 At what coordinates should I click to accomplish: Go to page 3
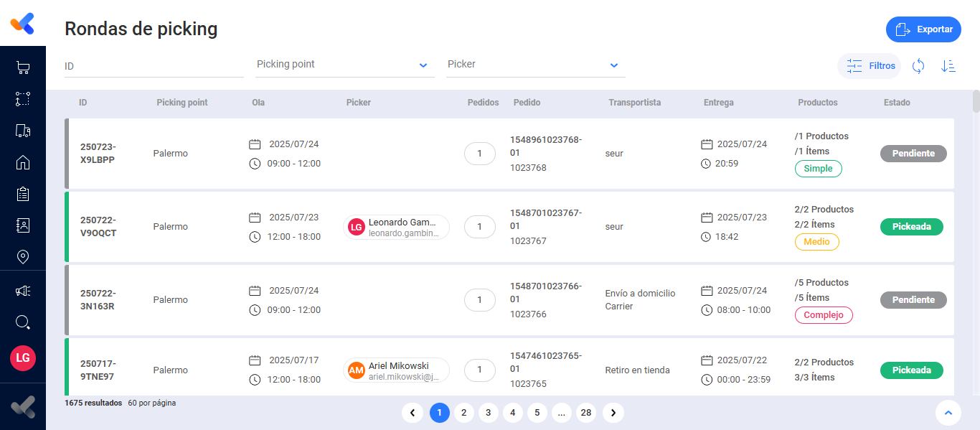[488, 413]
